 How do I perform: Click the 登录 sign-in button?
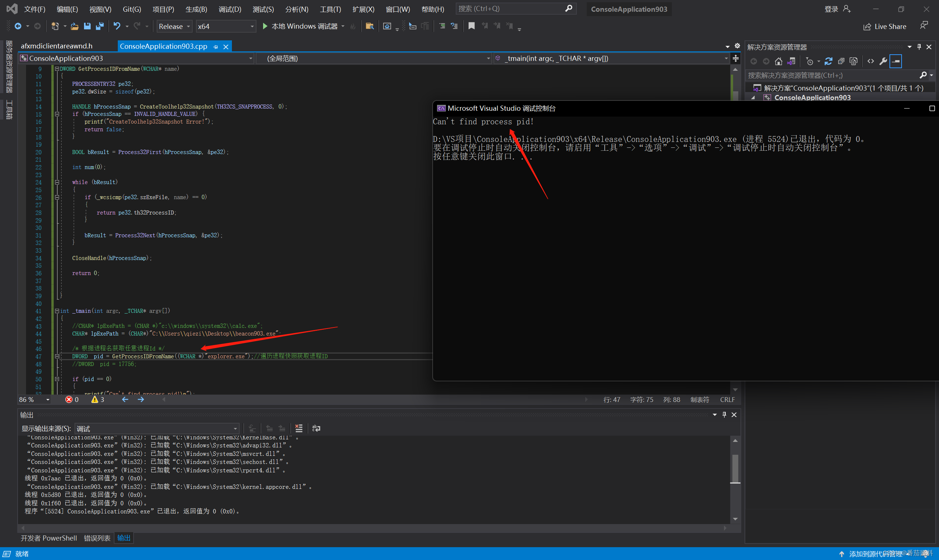coord(837,9)
